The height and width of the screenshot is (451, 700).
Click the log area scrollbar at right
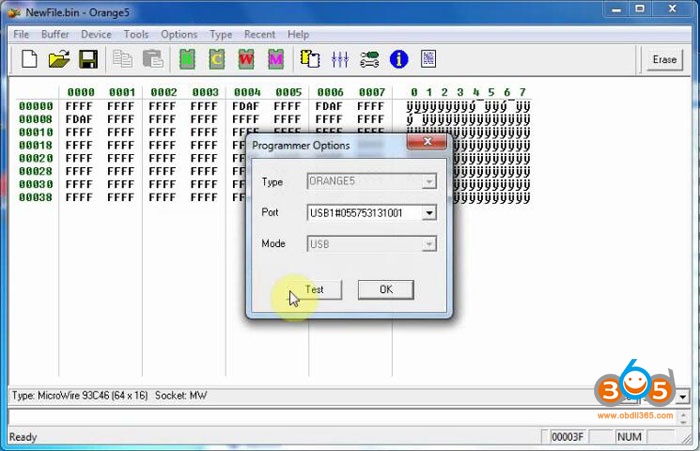click(x=683, y=418)
